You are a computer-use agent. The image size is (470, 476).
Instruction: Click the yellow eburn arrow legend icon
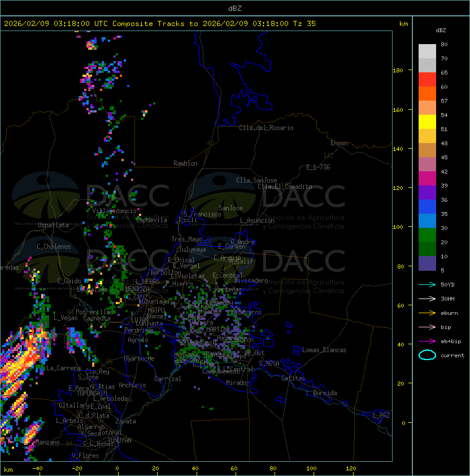point(427,313)
